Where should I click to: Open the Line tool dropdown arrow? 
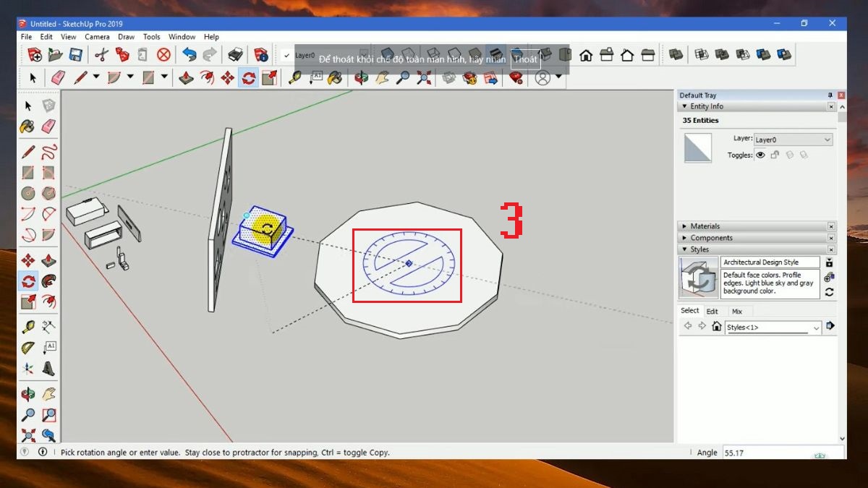(x=97, y=77)
